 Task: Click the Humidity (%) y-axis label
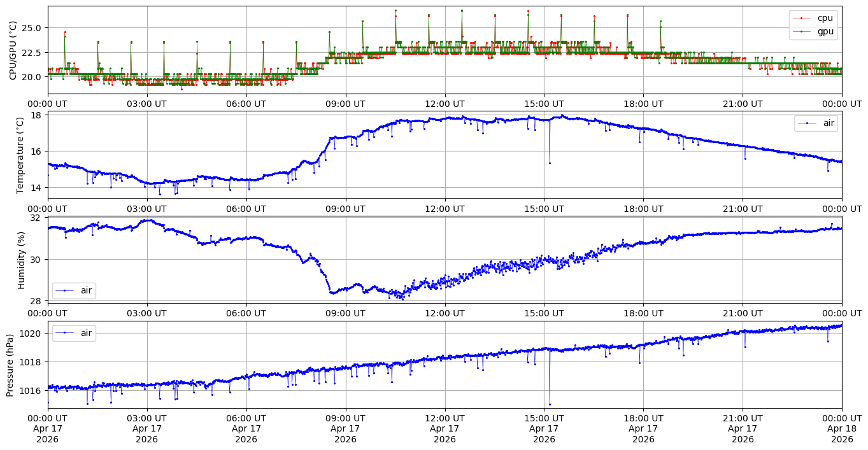[x=21, y=260]
